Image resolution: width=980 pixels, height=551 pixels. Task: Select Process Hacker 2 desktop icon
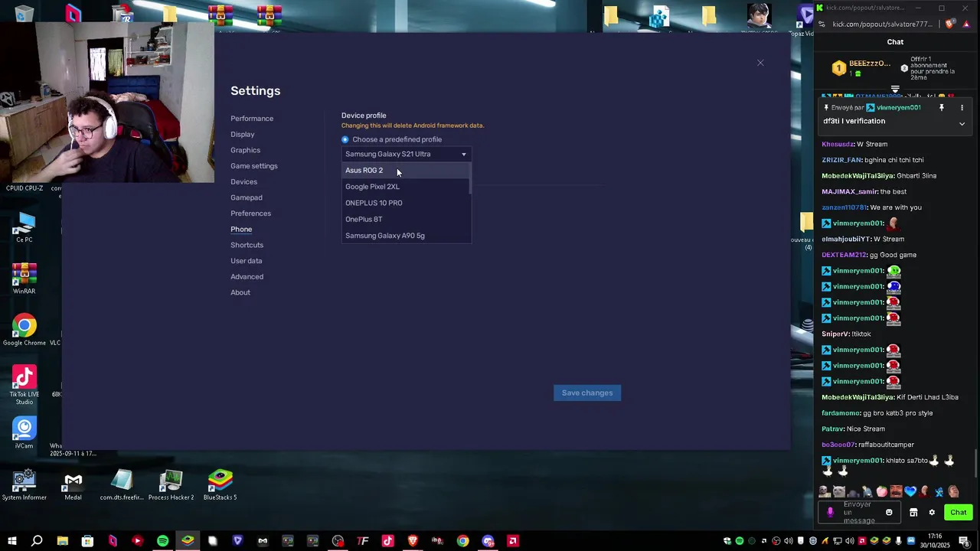pyautogui.click(x=171, y=485)
